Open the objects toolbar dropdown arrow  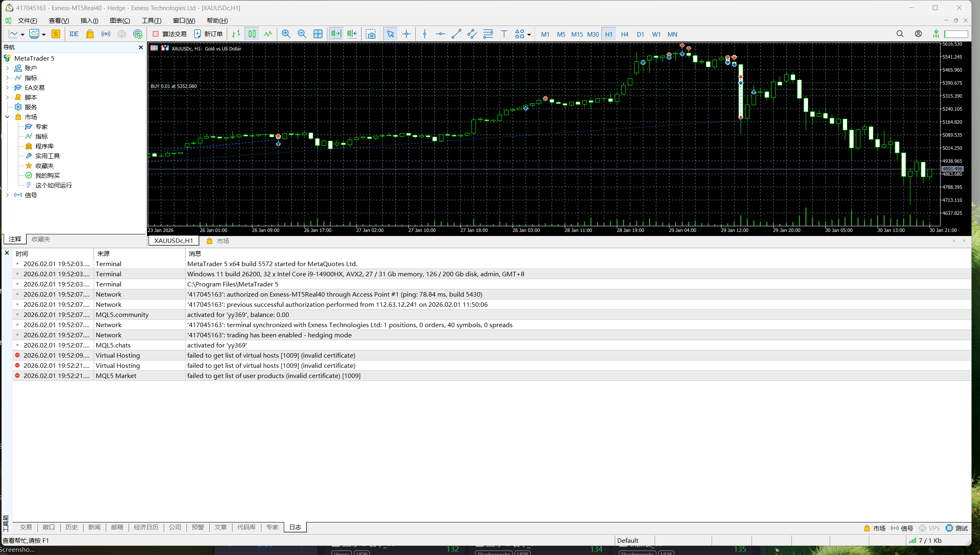pos(529,35)
